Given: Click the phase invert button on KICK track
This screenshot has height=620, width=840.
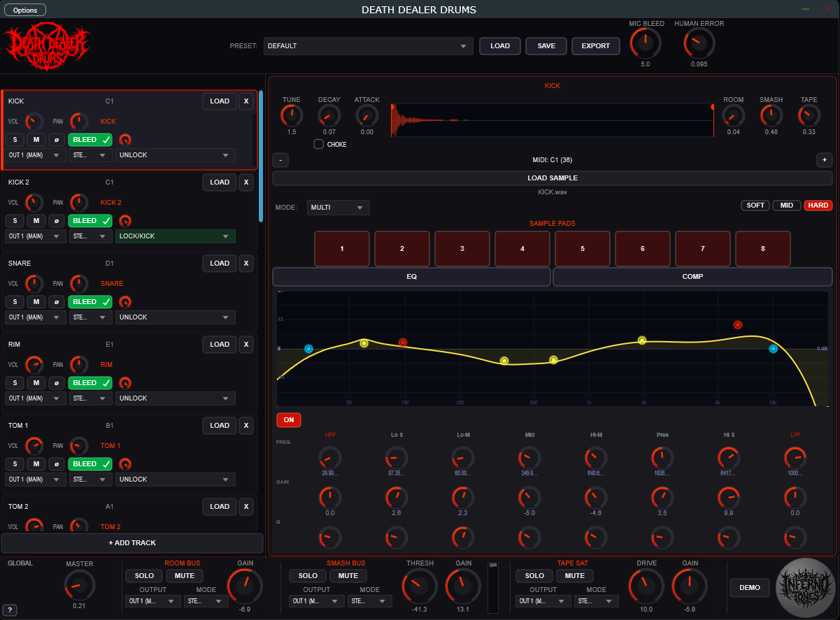Looking at the screenshot, I should (x=57, y=140).
